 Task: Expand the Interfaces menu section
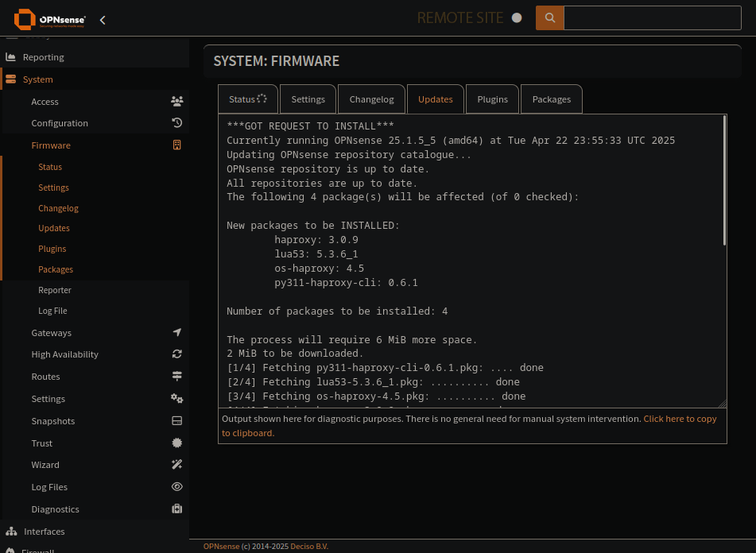click(x=95, y=532)
